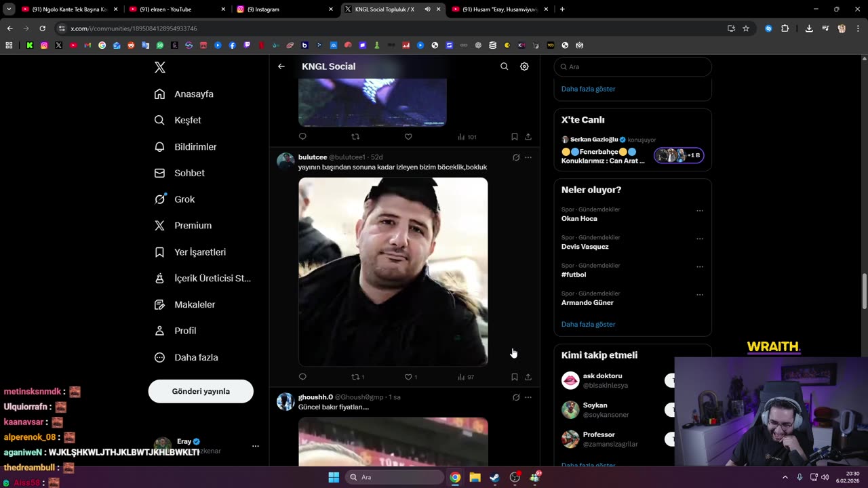Open Makaleler articles
Screen dimensions: 868x488
[184, 304]
